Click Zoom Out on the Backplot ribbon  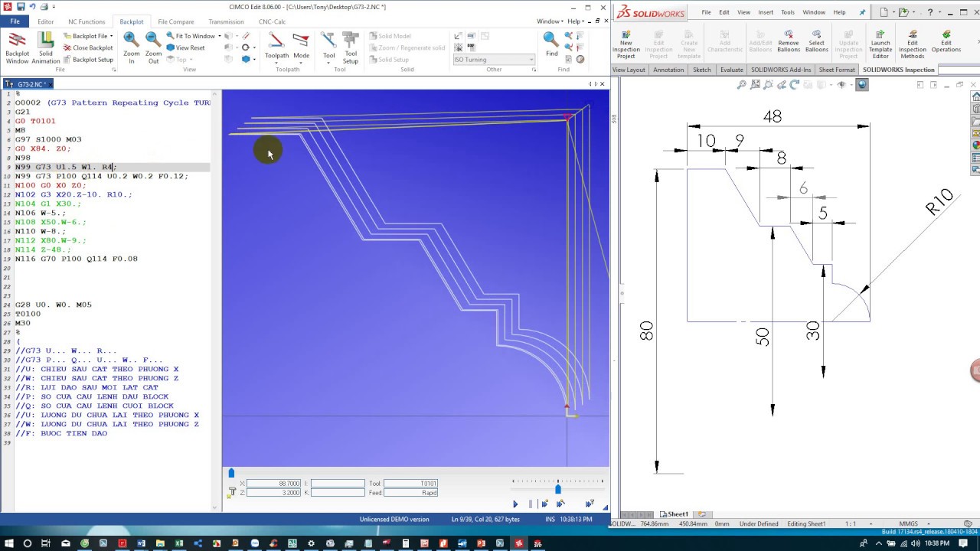[x=153, y=47]
